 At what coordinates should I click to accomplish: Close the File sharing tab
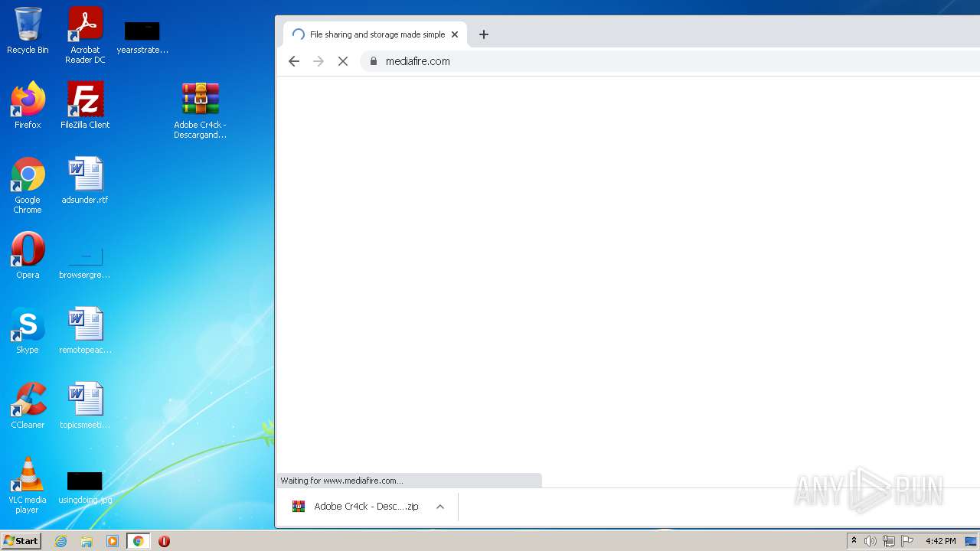click(x=454, y=34)
